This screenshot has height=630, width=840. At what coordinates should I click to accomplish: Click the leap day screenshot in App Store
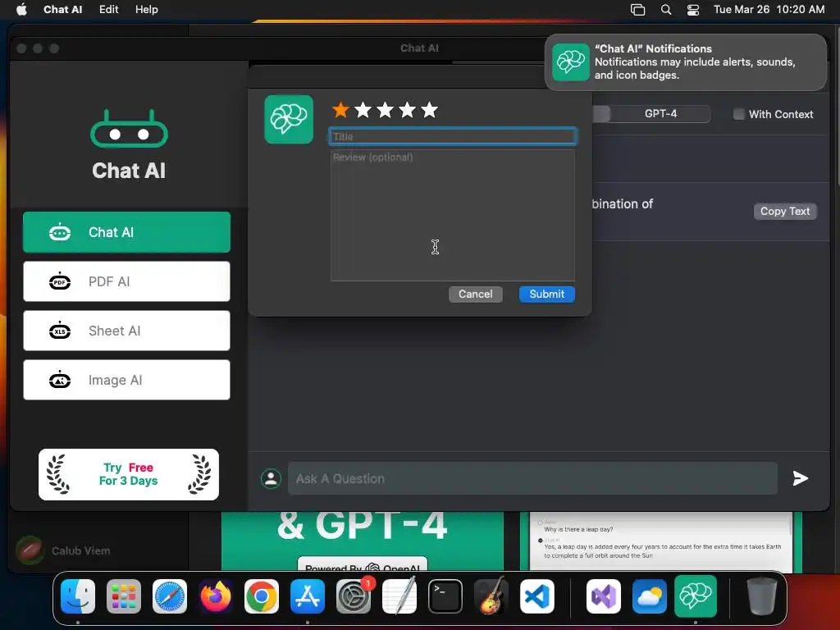pyautogui.click(x=661, y=541)
